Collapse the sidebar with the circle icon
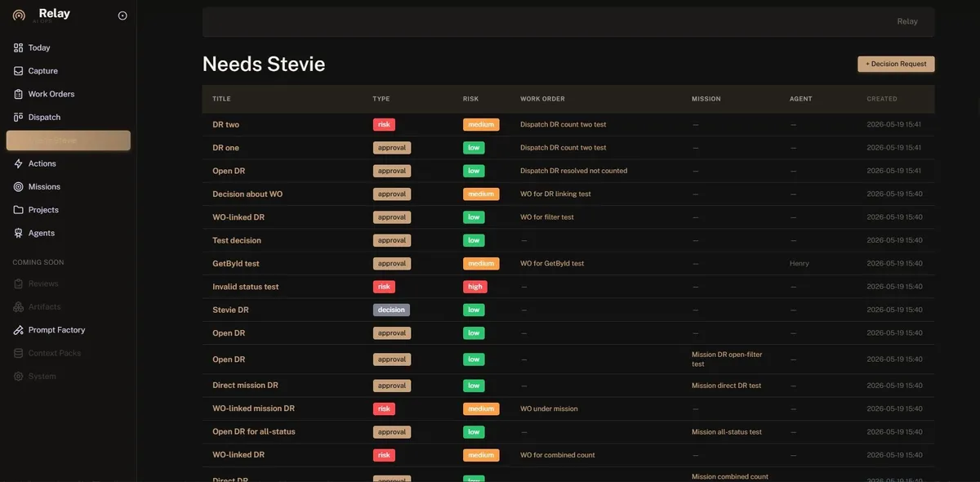The width and height of the screenshot is (980, 482). click(122, 16)
